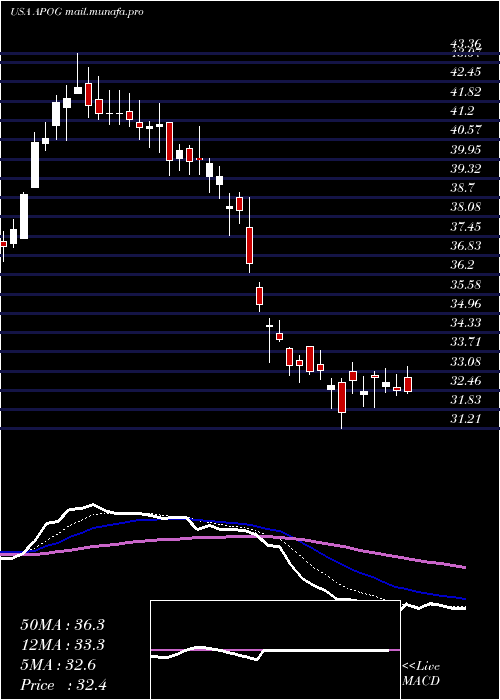The height and width of the screenshot is (700, 500).
Task: Click the 31.83 price axis label
Action: (x=466, y=400)
